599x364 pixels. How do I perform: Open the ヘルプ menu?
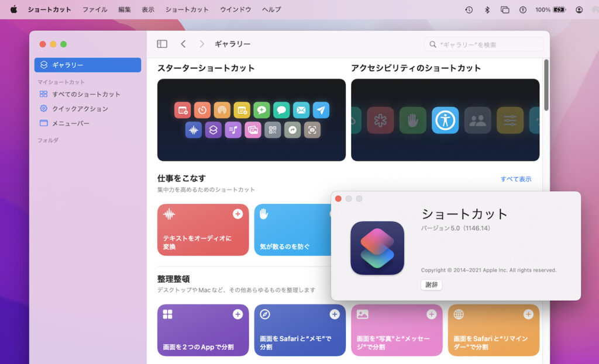[x=270, y=9]
